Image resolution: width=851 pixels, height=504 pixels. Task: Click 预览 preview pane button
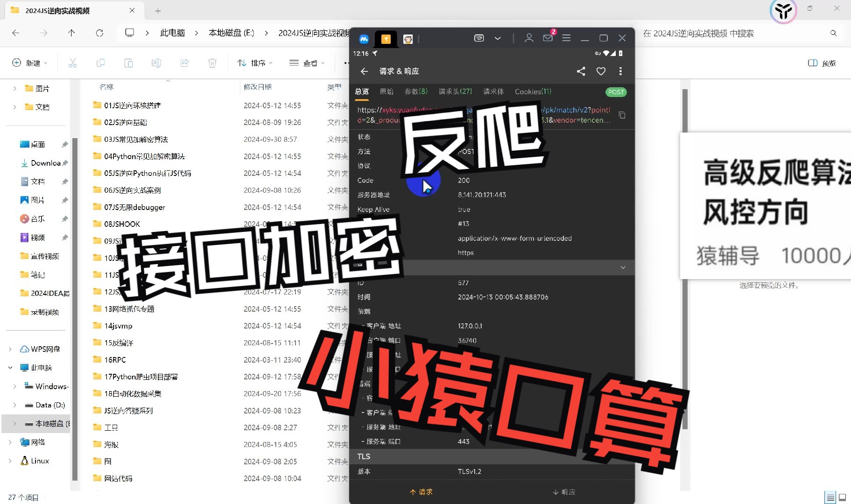tap(822, 63)
